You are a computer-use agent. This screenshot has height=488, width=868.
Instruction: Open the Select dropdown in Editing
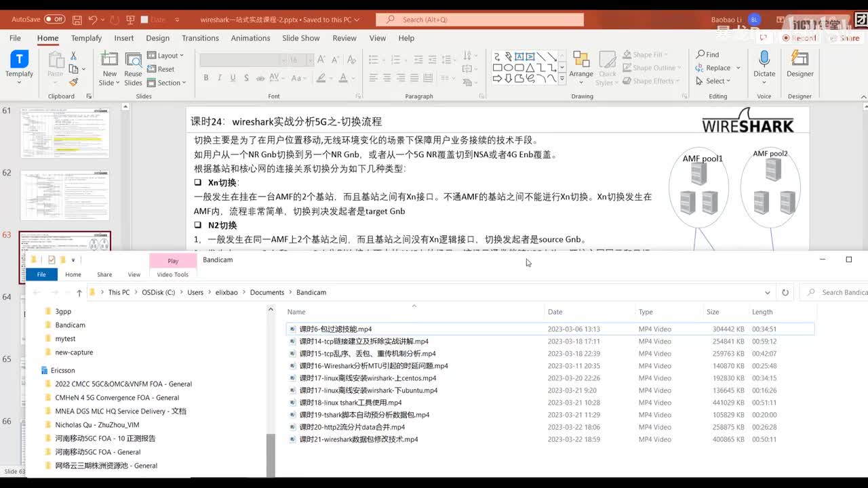tap(713, 81)
